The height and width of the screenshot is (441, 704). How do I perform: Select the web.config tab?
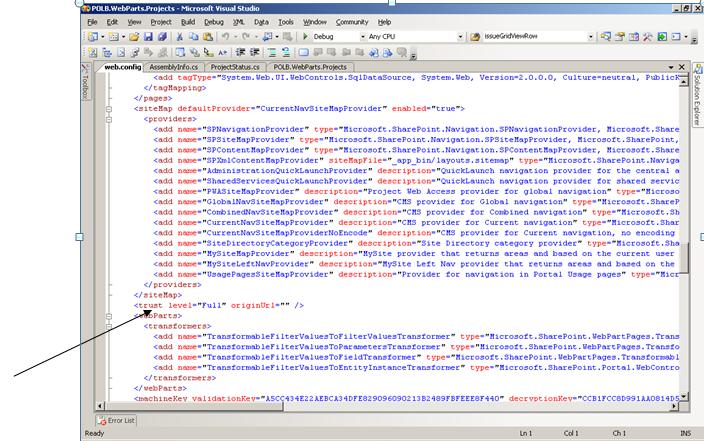coord(122,67)
